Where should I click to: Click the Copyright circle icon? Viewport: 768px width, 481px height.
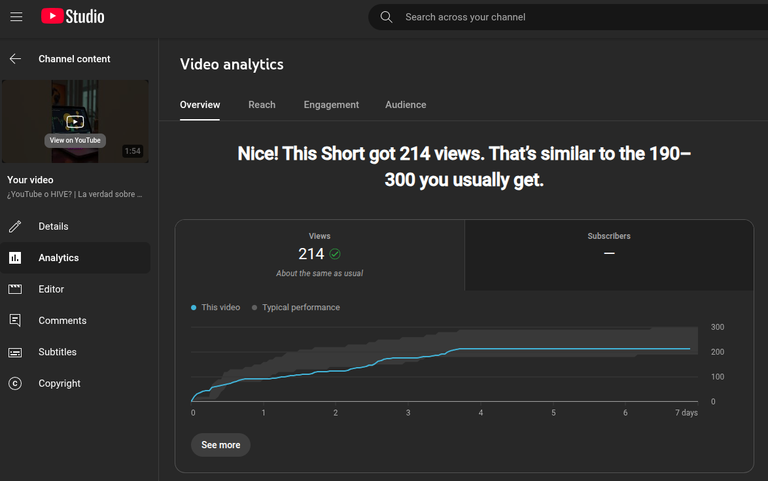15,384
